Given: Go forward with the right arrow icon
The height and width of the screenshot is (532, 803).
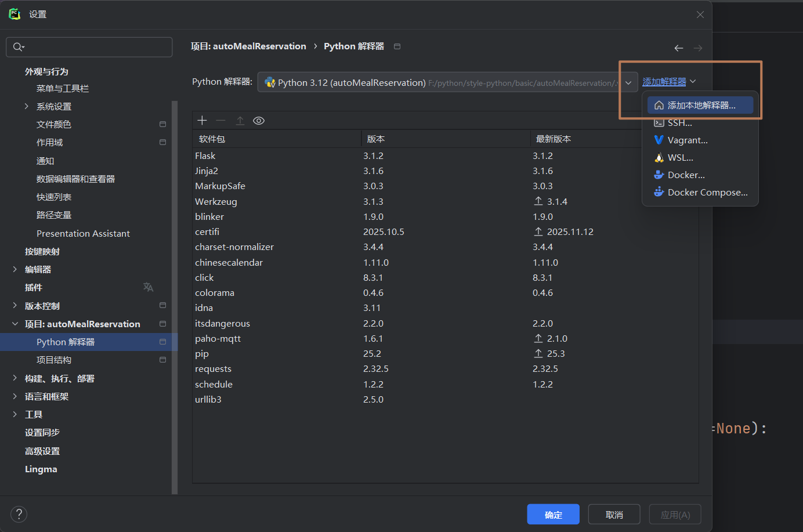Looking at the screenshot, I should point(697,48).
